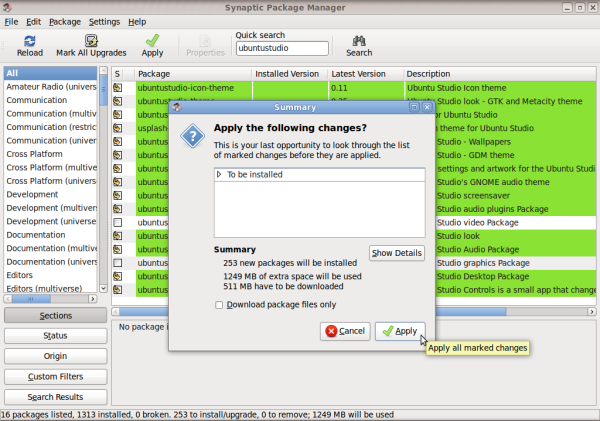
Task: Click sections horizontal scroll right arrow
Action: [x=93, y=299]
